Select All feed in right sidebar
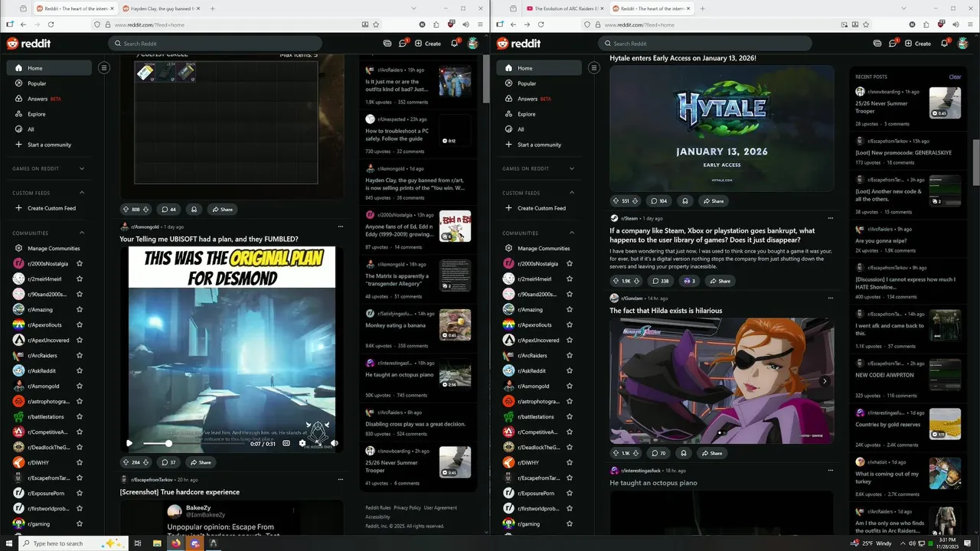The image size is (980, 551). tap(539, 129)
